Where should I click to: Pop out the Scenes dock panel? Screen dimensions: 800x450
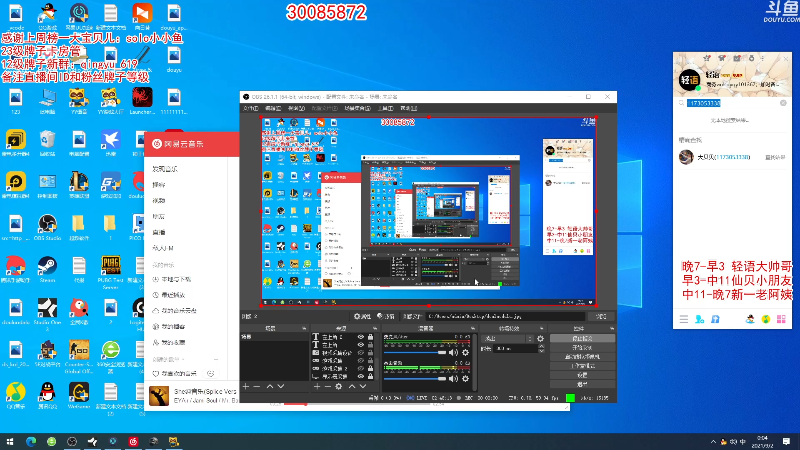pyautogui.click(x=304, y=329)
